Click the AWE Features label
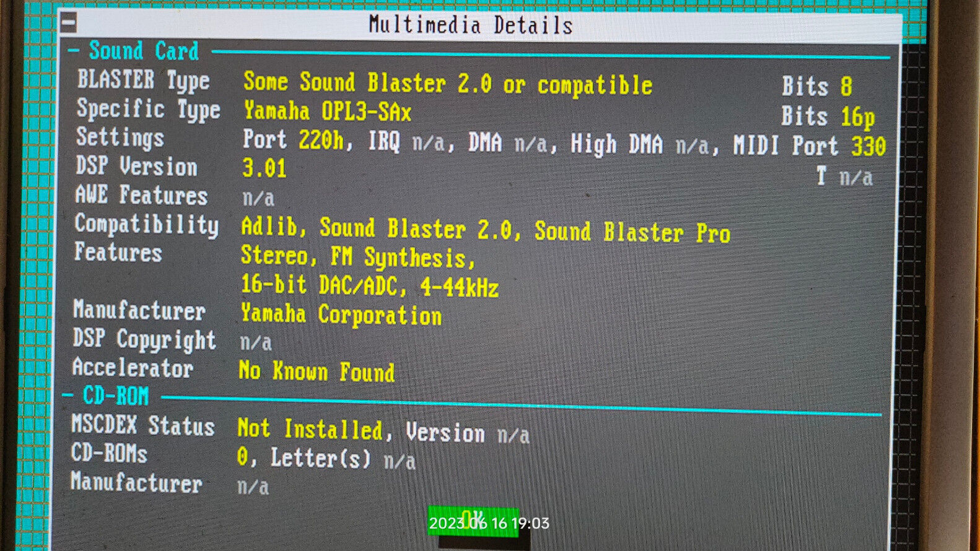 click(x=141, y=196)
